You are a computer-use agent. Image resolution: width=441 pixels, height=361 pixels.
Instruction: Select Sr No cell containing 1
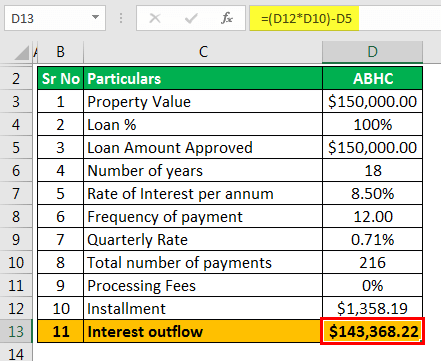pyautogui.click(x=60, y=101)
